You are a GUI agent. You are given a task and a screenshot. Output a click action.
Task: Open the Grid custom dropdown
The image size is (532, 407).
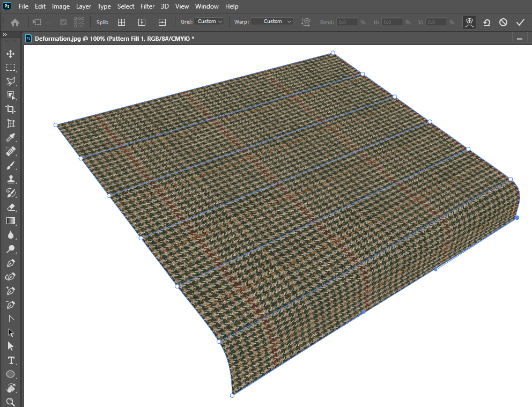209,21
